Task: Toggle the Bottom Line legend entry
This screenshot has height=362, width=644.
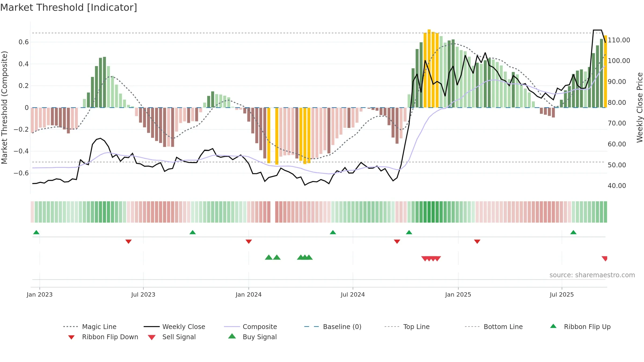Action: click(494, 327)
